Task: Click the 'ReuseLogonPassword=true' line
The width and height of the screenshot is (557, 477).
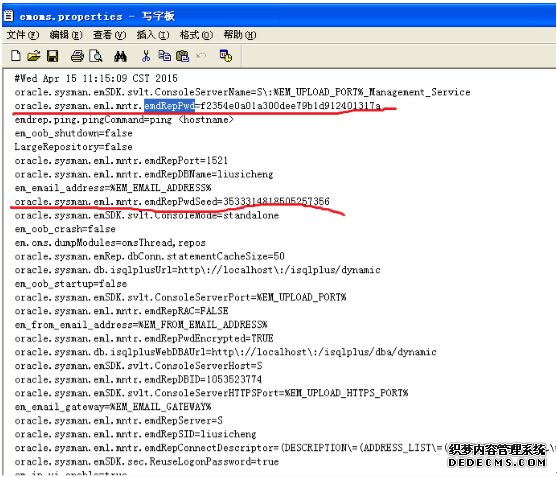Action: (146, 461)
